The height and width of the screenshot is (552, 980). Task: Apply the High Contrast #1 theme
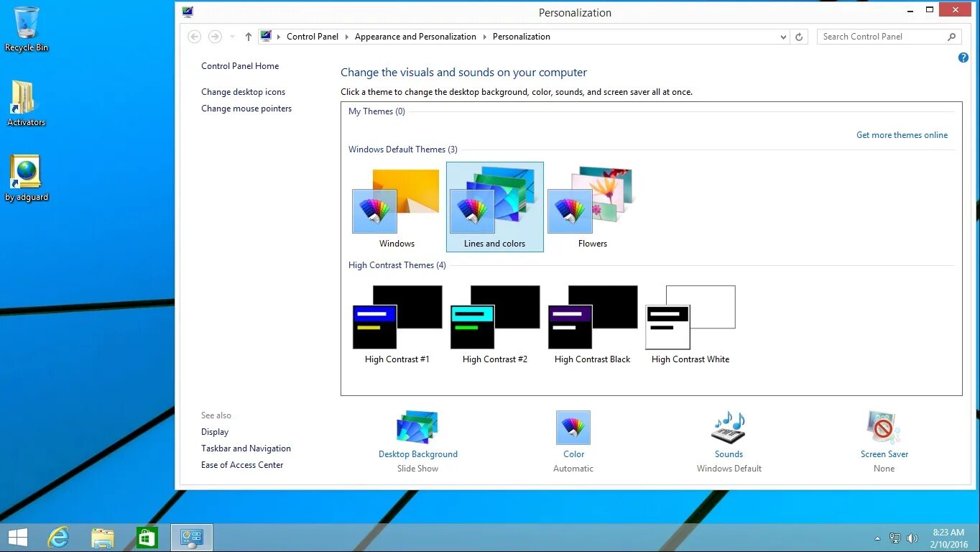point(397,323)
